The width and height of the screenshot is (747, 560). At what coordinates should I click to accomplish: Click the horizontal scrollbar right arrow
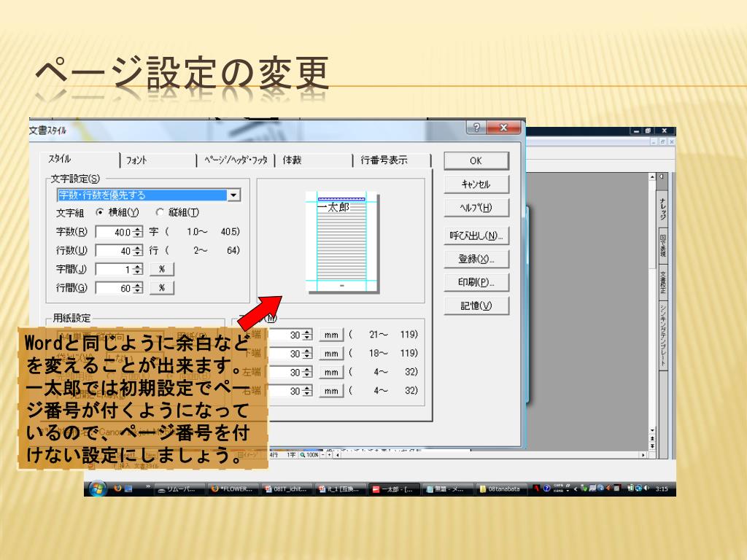point(643,455)
